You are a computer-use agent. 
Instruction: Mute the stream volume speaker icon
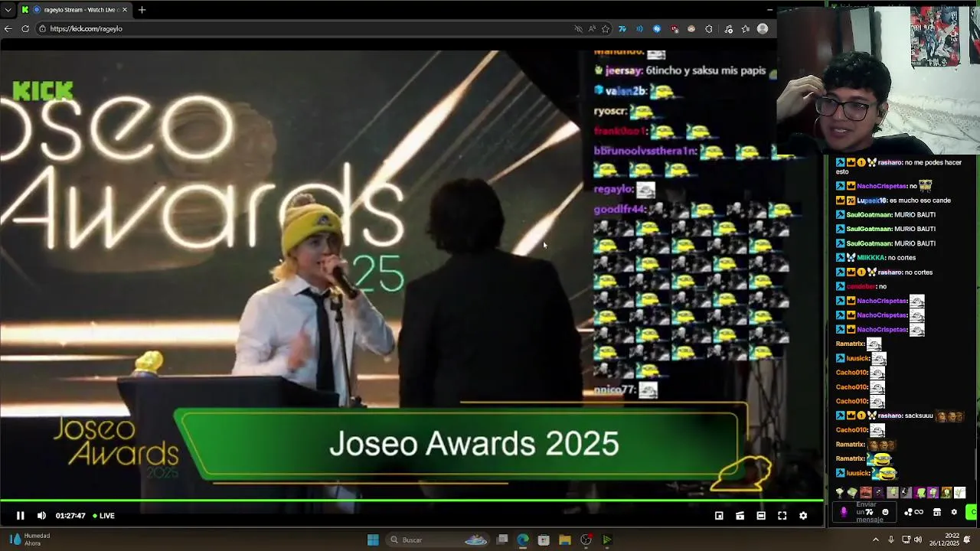41,516
